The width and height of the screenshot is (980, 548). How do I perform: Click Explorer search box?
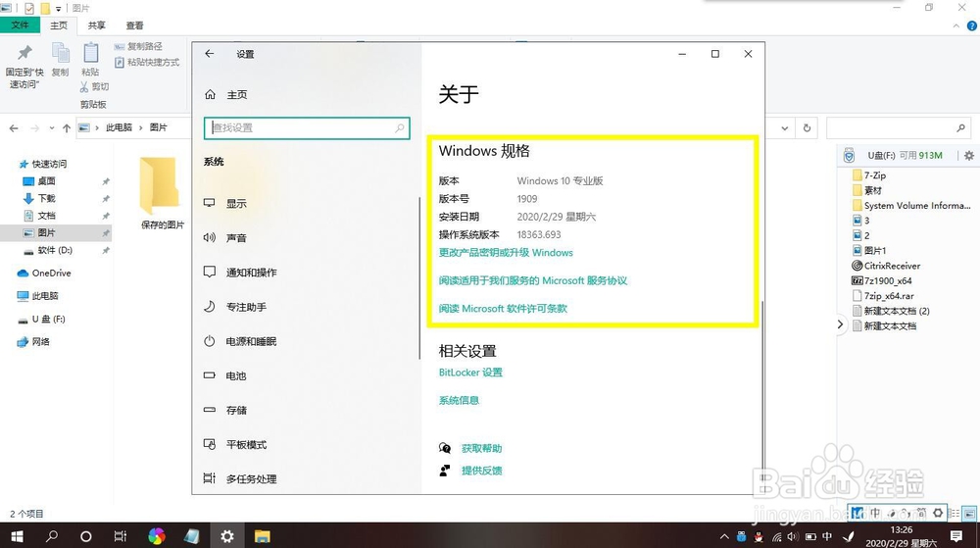[x=898, y=128]
